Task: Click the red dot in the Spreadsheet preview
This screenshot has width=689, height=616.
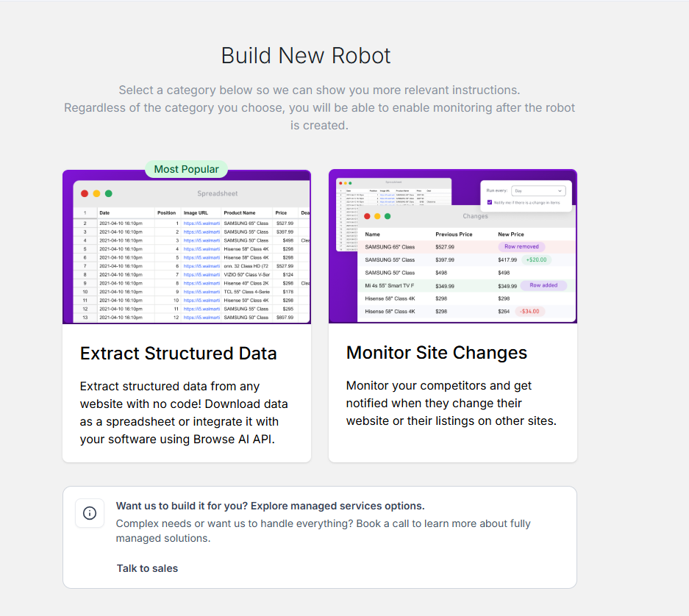Action: pyautogui.click(x=85, y=193)
